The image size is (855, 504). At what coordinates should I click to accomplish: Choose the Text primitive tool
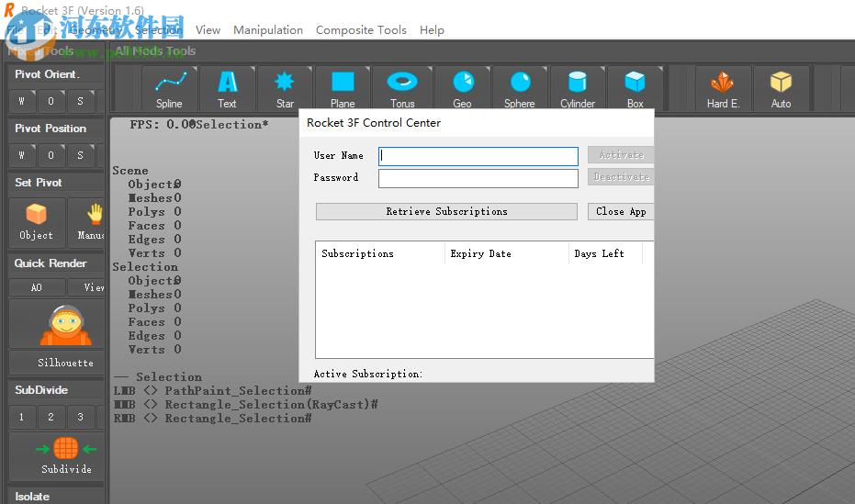pos(227,88)
